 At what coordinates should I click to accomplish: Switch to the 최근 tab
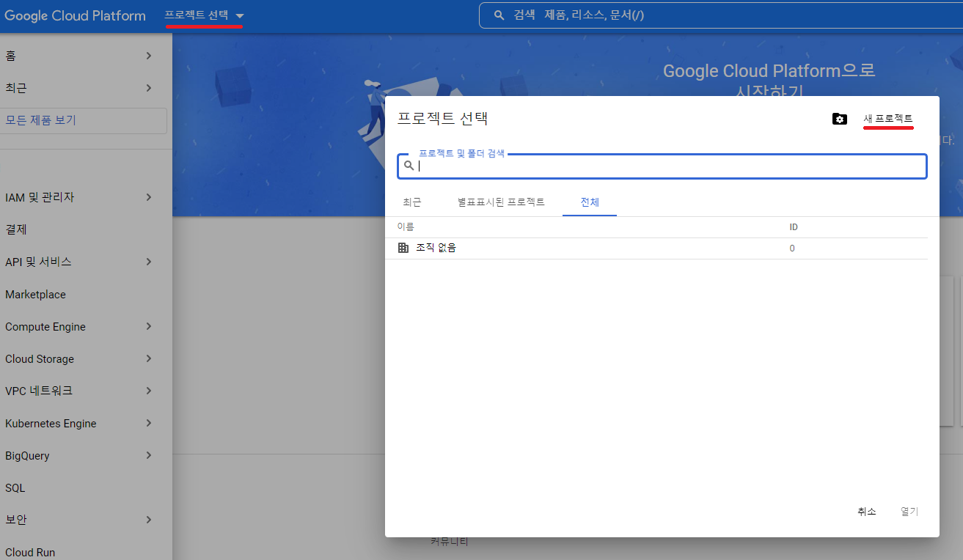click(412, 202)
